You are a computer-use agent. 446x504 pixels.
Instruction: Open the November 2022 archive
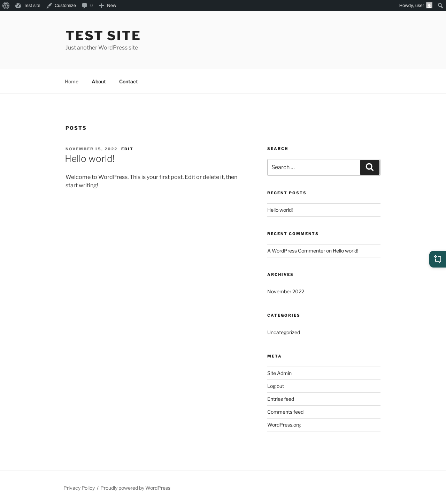[286, 292]
